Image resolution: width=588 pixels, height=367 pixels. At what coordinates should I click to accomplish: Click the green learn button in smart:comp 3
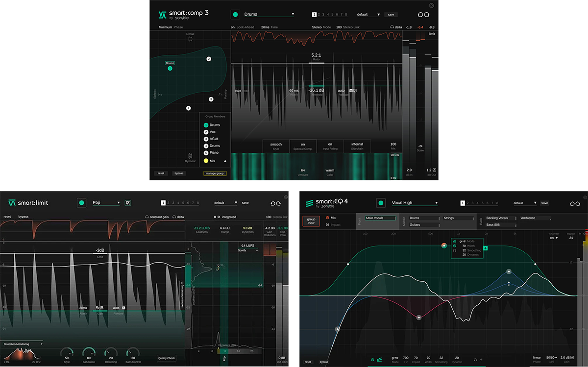click(x=236, y=15)
